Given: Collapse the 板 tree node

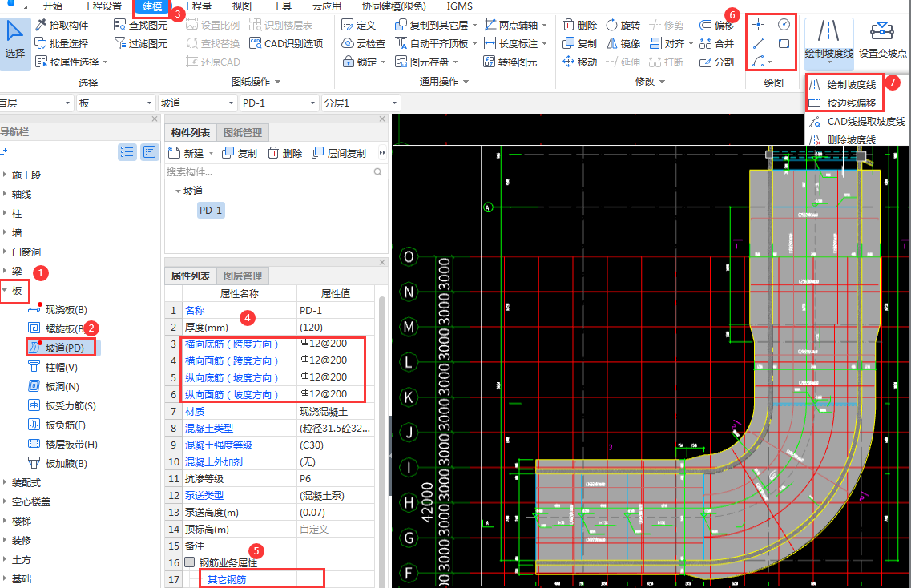Looking at the screenshot, I should coord(5,290).
